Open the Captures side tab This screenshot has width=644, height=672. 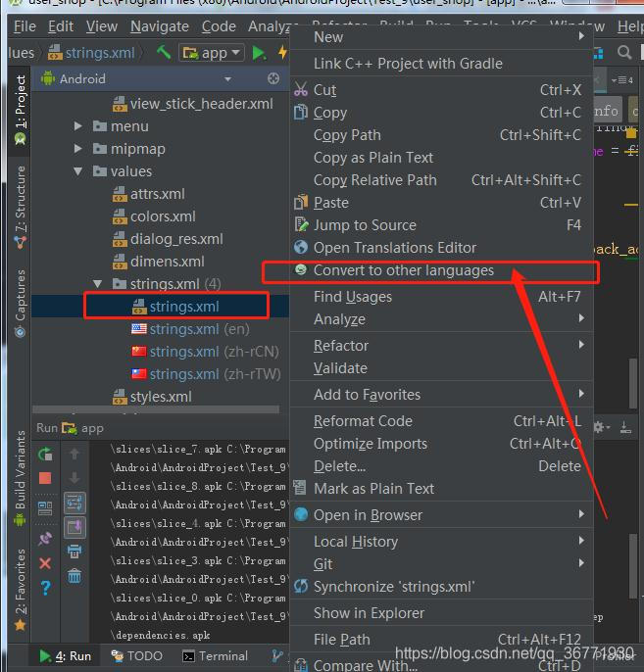(20, 303)
